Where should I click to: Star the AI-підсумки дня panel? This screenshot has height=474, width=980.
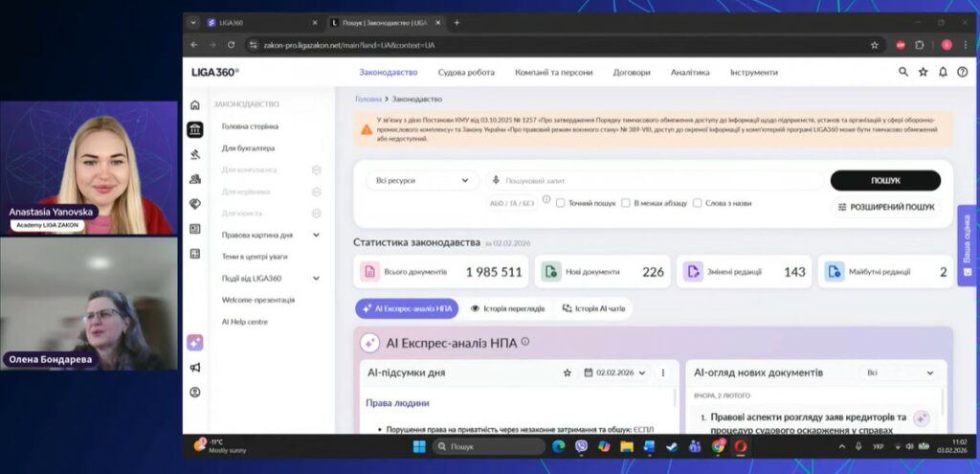pyautogui.click(x=567, y=372)
